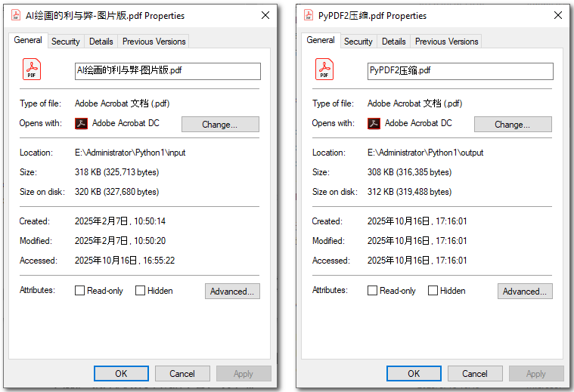This screenshot has height=392, width=574.
Task: Click title bar PDF icon of PyPDF2 window
Action: (x=309, y=15)
